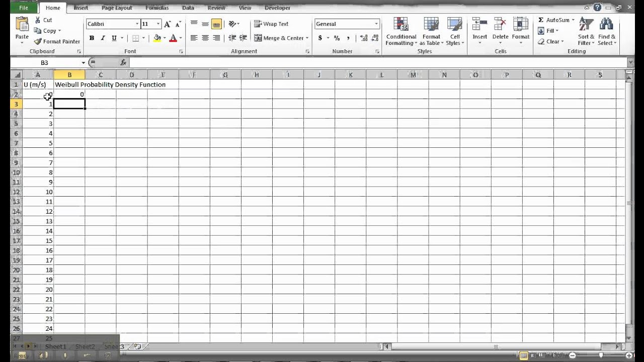
Task: Open Format as Table gallery
Action: (x=431, y=31)
